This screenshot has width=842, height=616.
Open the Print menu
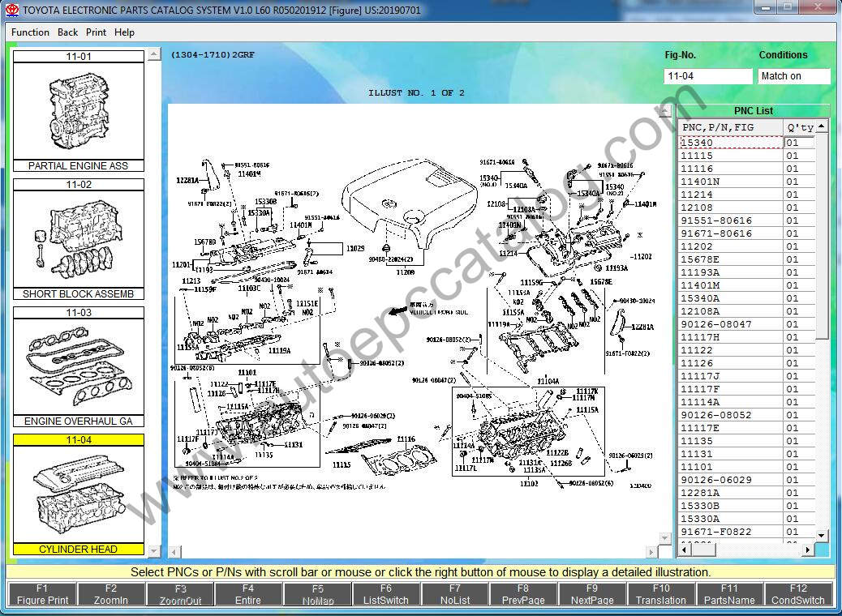tap(96, 32)
